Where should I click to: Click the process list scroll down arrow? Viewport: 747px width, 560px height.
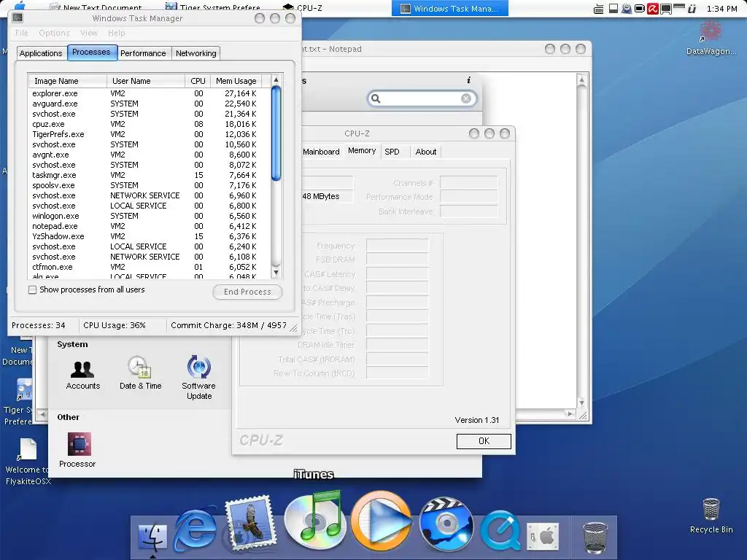[276, 273]
